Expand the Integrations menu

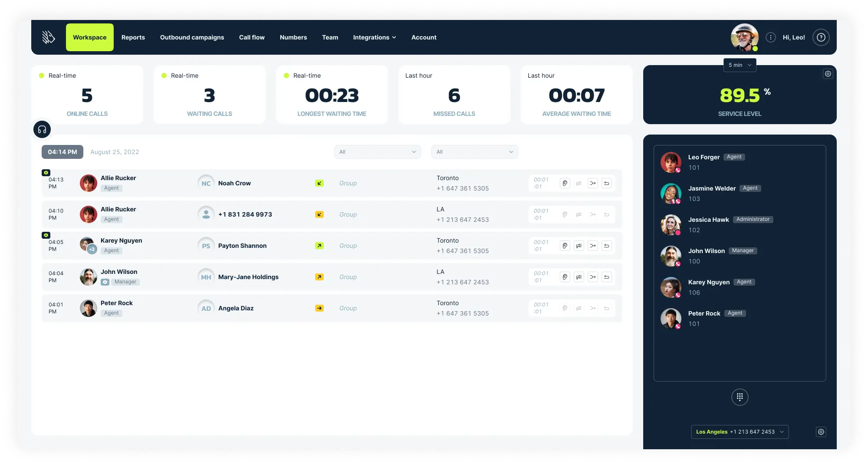[x=374, y=37]
